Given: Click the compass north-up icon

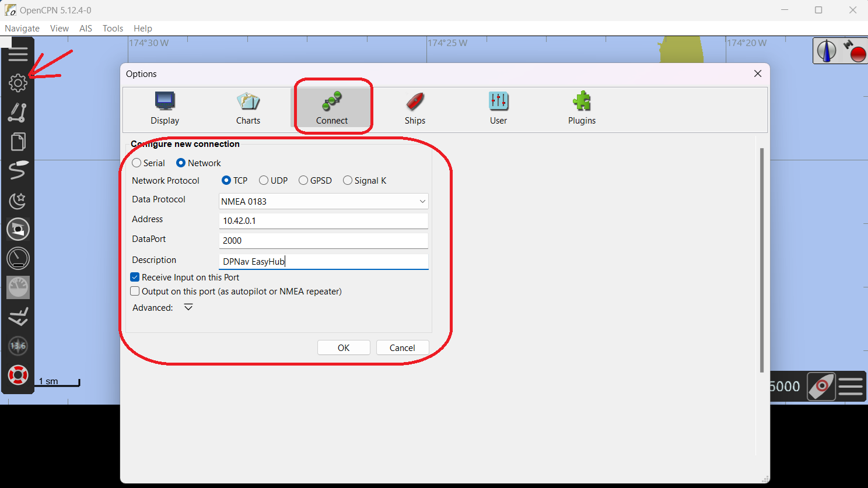Looking at the screenshot, I should click(x=826, y=51).
